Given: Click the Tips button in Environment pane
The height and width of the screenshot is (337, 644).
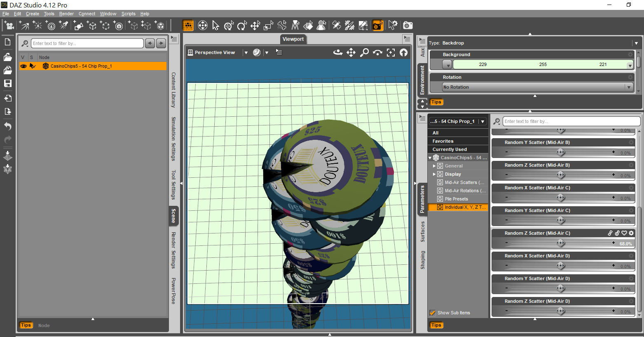Looking at the screenshot, I should 436,102.
